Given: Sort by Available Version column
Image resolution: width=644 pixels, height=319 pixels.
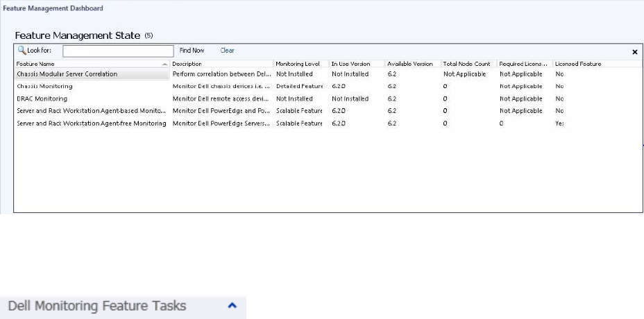Looking at the screenshot, I should click(413, 64).
